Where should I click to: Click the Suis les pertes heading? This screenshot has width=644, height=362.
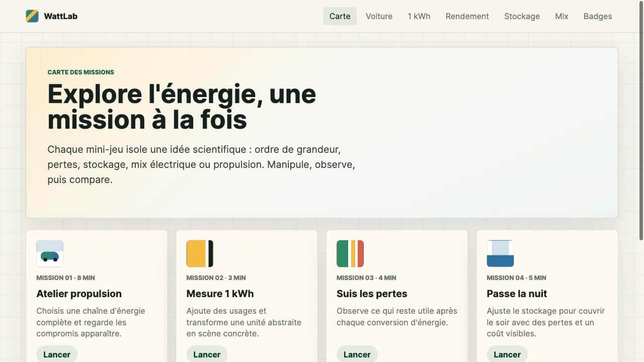372,294
